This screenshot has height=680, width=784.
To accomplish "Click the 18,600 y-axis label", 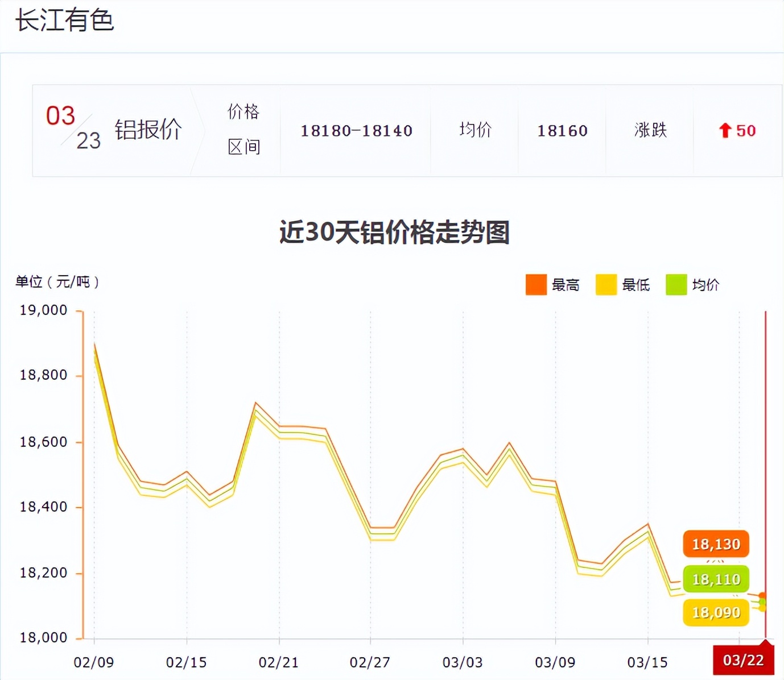I will [x=44, y=442].
